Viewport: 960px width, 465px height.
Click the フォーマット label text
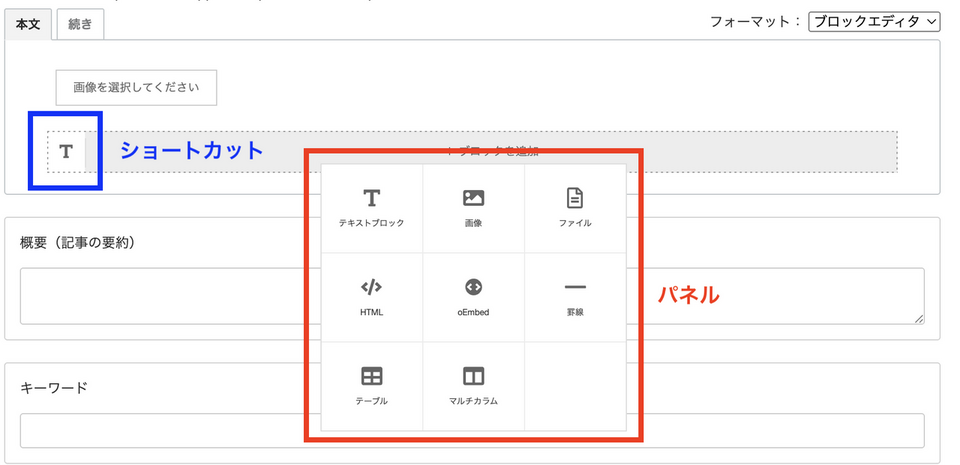[755, 21]
